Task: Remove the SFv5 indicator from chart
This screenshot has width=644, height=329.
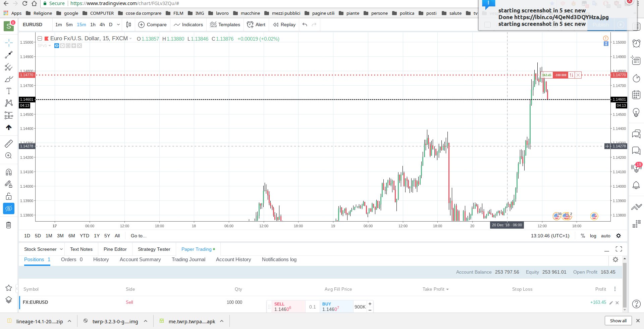Action: tap(79, 46)
